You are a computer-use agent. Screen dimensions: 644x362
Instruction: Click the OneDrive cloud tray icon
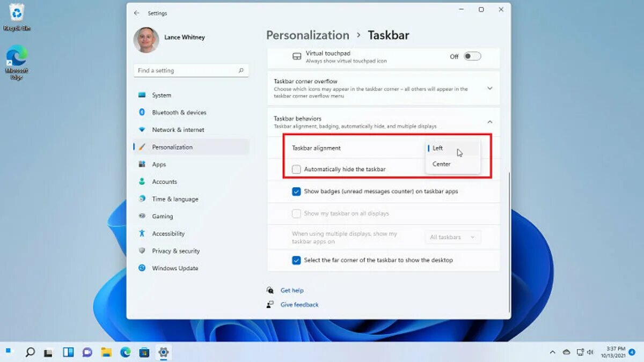(x=566, y=352)
